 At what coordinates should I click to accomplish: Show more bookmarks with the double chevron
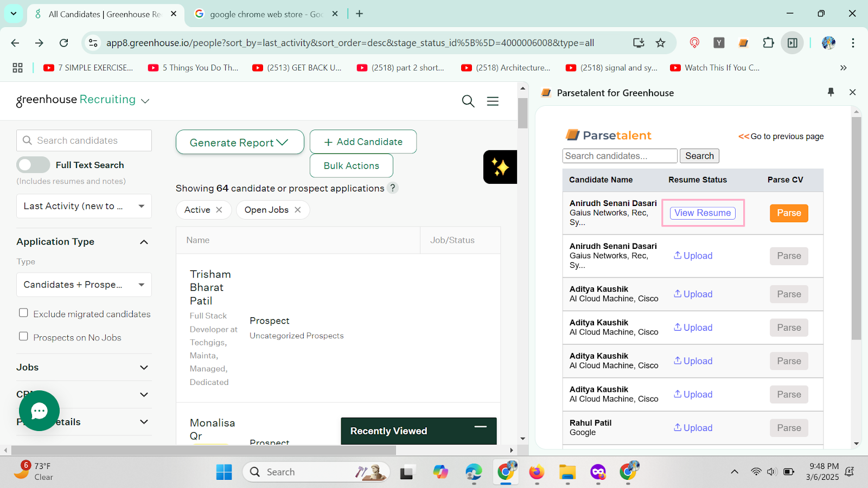843,68
